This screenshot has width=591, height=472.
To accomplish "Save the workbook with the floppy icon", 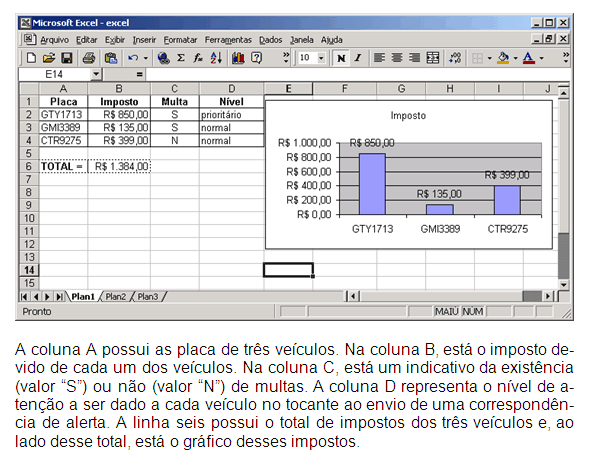I will pos(67,58).
